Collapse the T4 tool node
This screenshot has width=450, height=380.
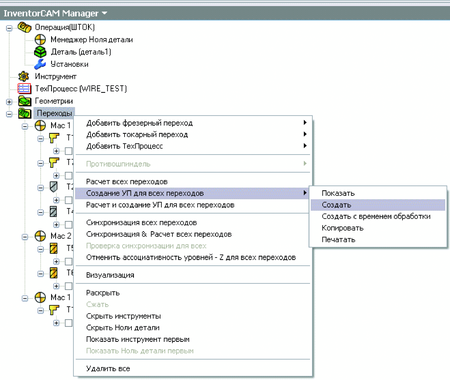[41, 212]
